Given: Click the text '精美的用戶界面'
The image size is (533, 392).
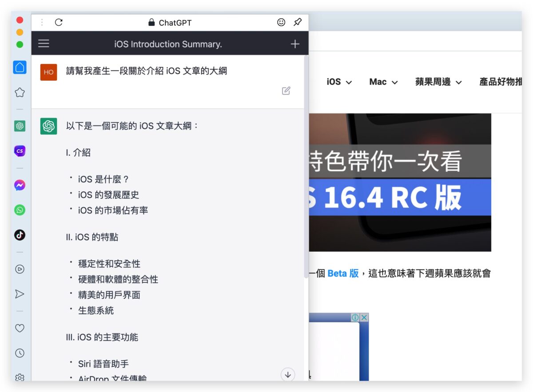Looking at the screenshot, I should pos(109,295).
